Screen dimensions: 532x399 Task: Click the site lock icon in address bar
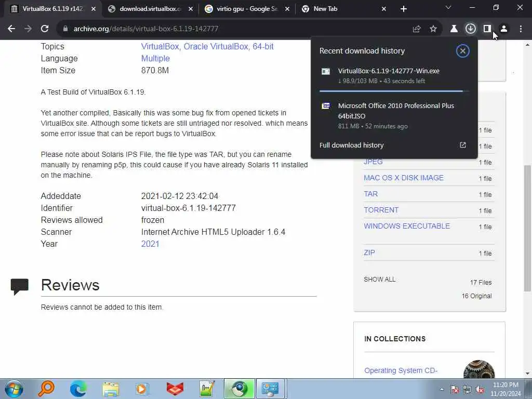(x=65, y=29)
